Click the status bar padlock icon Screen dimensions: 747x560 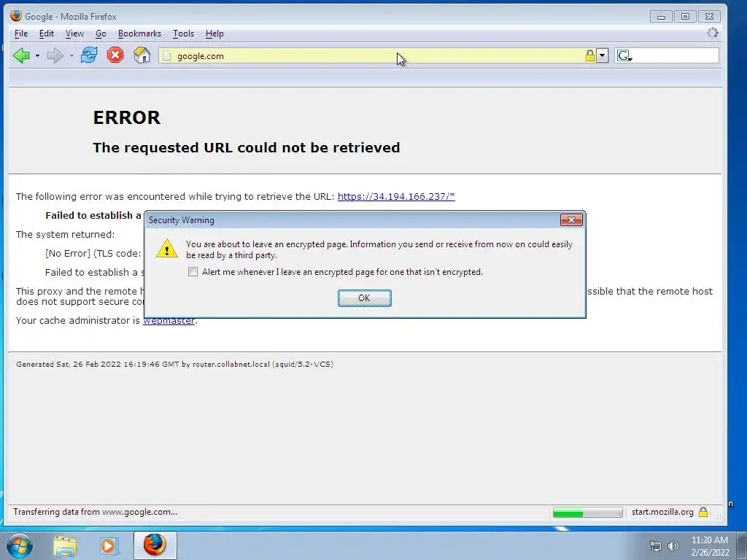pyautogui.click(x=703, y=513)
